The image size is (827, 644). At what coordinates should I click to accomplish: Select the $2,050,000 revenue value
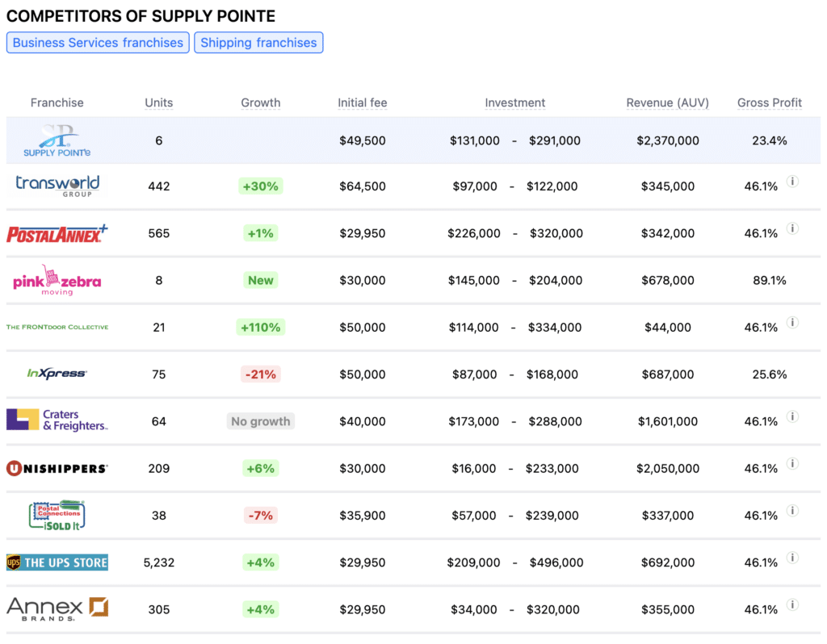tap(668, 468)
